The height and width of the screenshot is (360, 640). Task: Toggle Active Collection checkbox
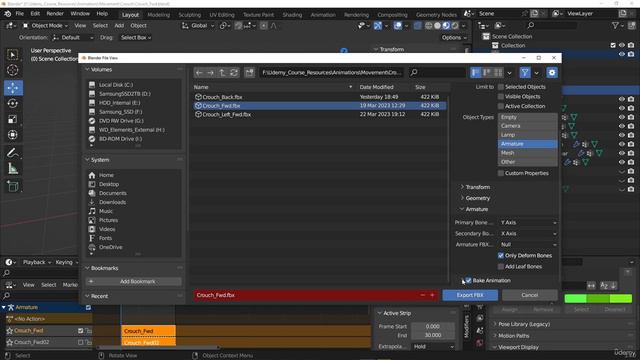click(x=501, y=107)
